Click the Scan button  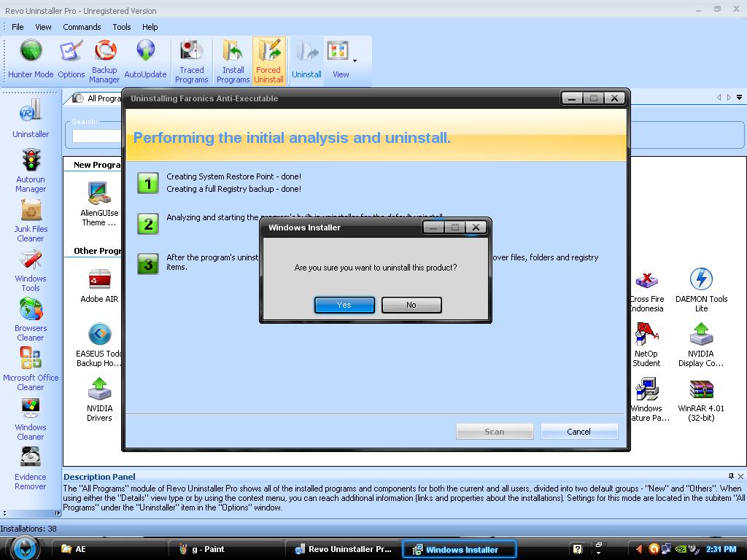495,432
